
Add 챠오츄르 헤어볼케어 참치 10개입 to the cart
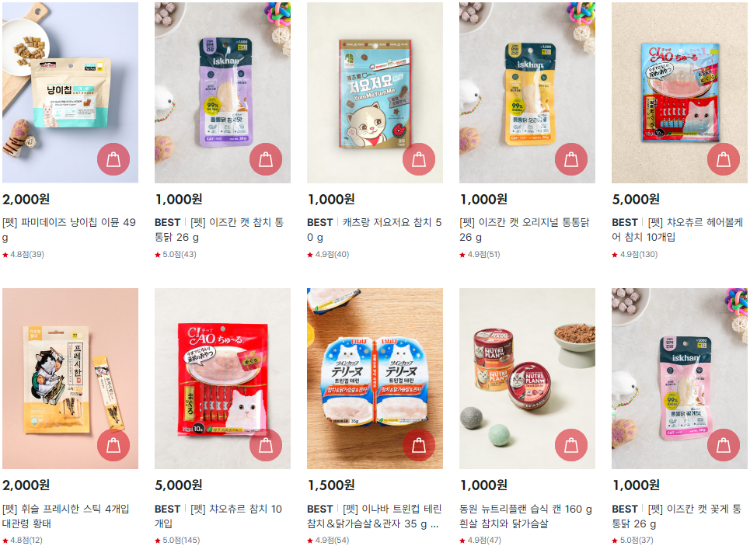click(x=724, y=159)
